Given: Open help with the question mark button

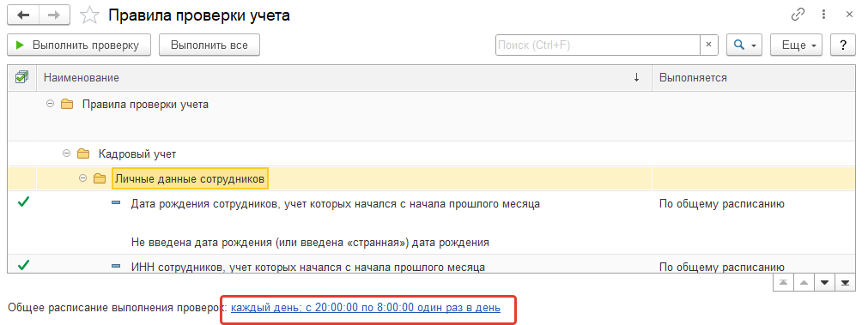Looking at the screenshot, I should [x=843, y=45].
